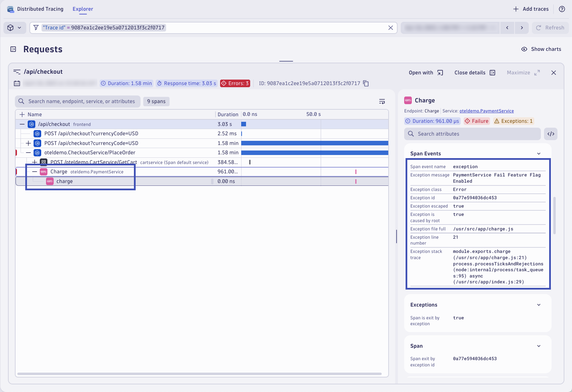Open the oteldemo.PaymentService service link

487,111
